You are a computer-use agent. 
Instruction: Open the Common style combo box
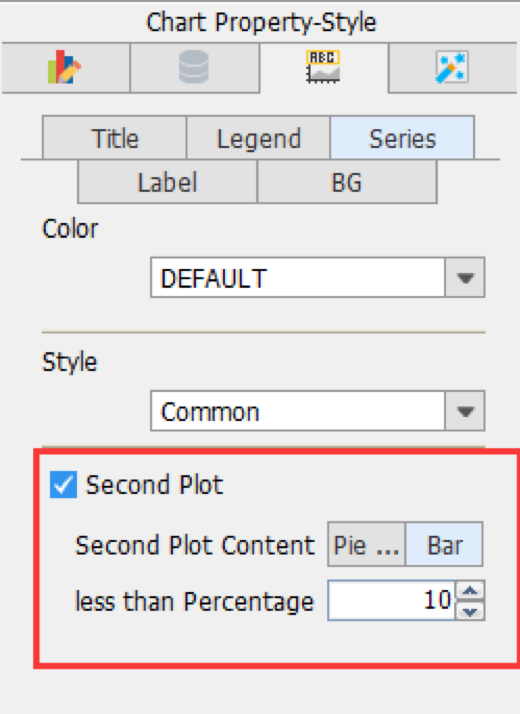[x=317, y=411]
